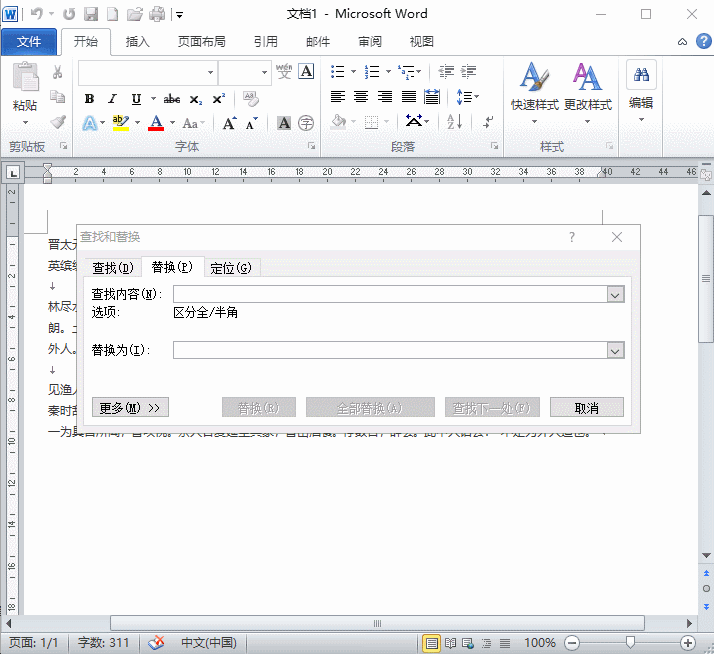Switch to the Insert ribbon tab
Image resolution: width=714 pixels, height=654 pixels.
(138, 42)
